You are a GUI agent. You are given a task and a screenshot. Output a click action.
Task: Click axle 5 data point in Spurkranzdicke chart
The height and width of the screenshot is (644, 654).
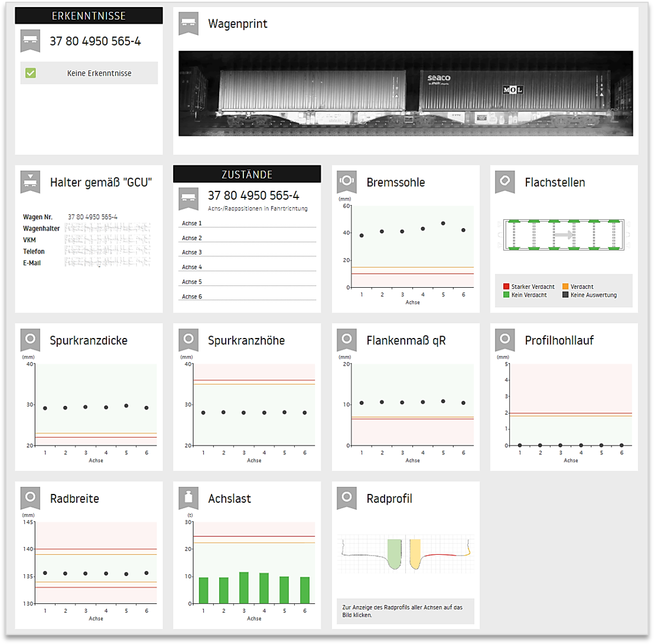coord(126,405)
